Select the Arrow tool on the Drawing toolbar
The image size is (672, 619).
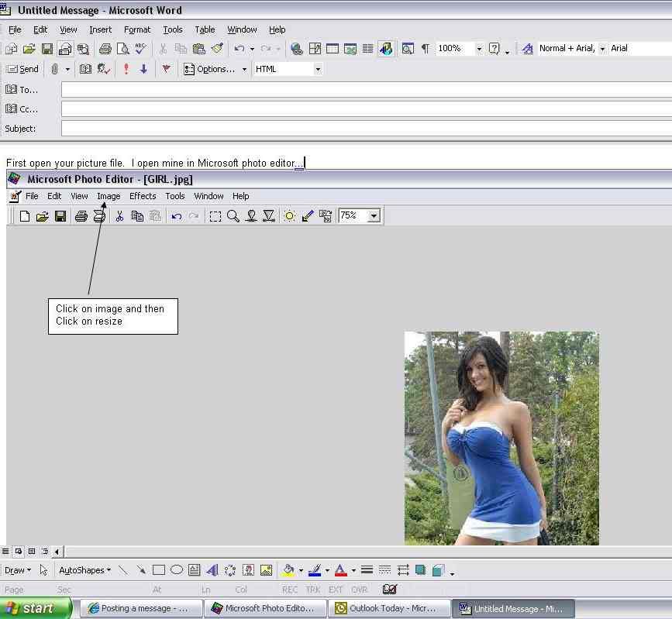pyautogui.click(x=140, y=570)
